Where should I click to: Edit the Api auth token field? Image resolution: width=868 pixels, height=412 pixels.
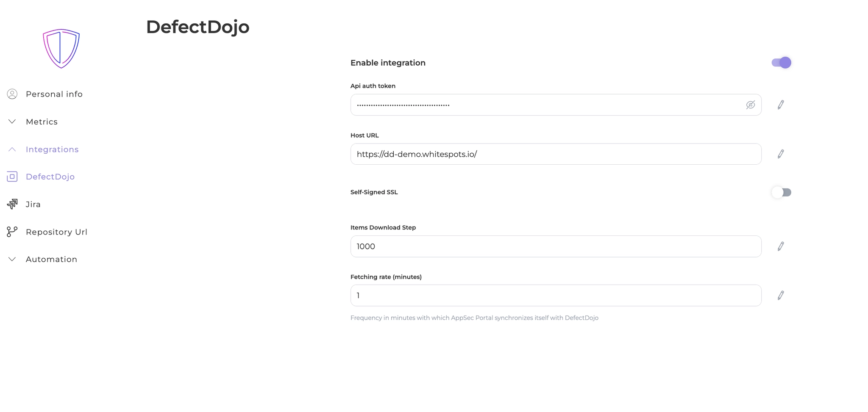(x=780, y=105)
